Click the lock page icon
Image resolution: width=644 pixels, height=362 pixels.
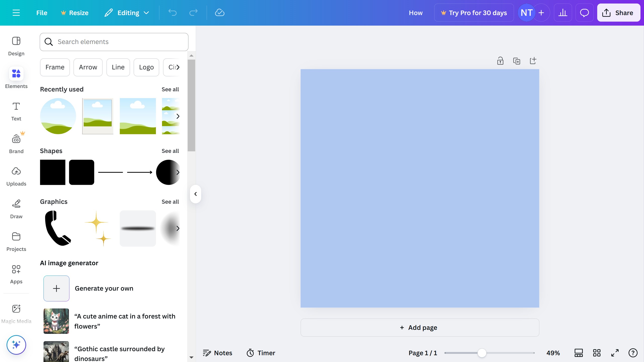coord(500,61)
